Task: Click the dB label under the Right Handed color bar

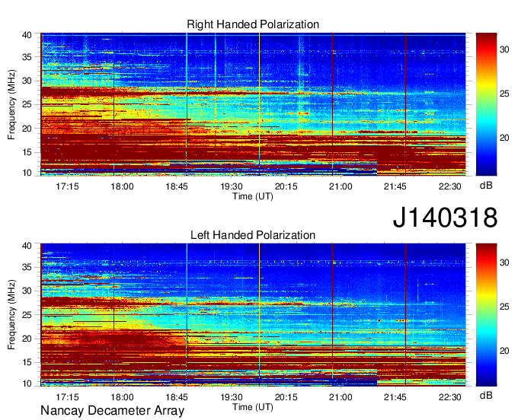Action: (x=486, y=186)
